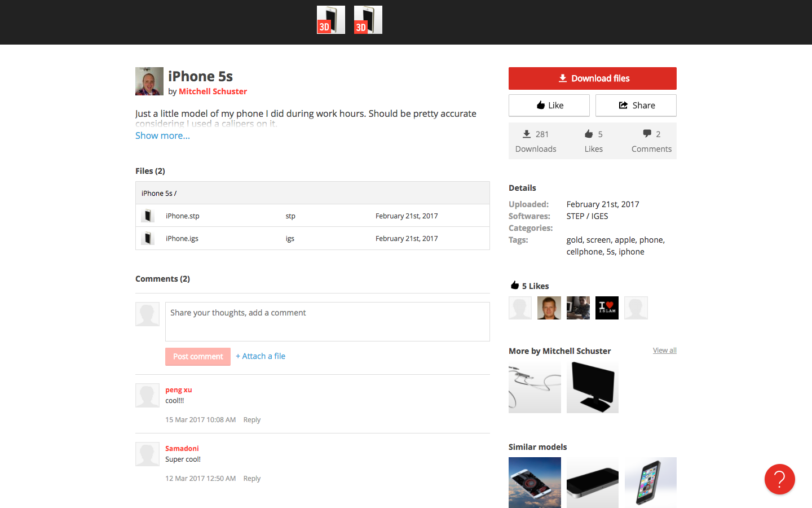Screen dimensions: 812x508
Task: Open Samadoni's profile link
Action: [182, 449]
